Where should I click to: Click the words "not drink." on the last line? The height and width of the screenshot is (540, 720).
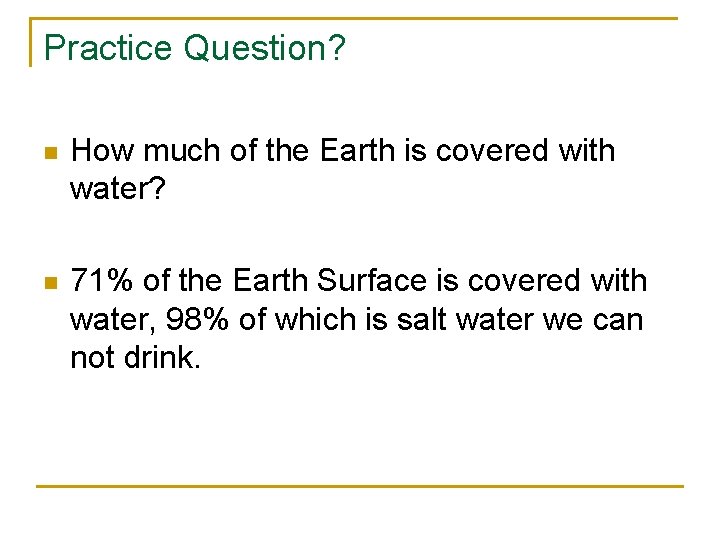coord(135,357)
